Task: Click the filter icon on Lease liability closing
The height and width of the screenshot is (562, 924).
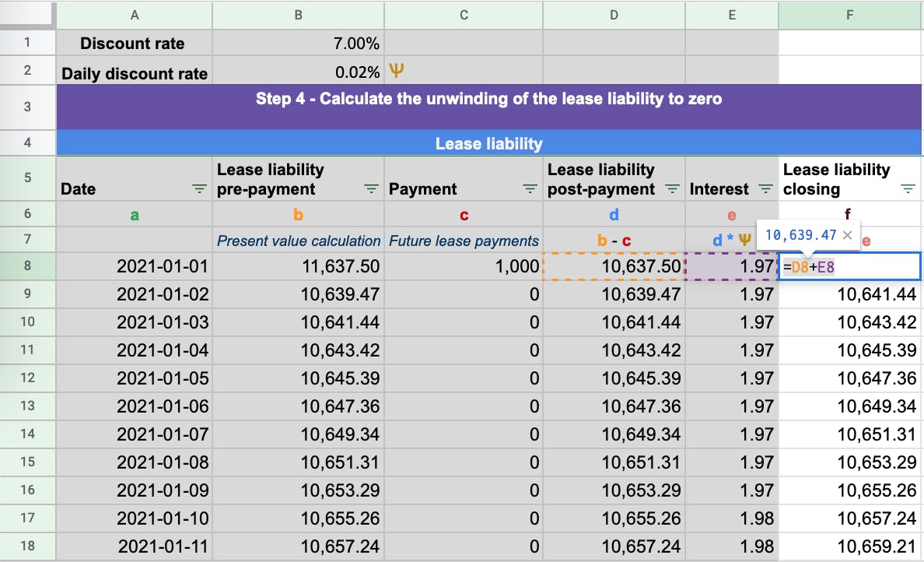Action: [x=907, y=188]
